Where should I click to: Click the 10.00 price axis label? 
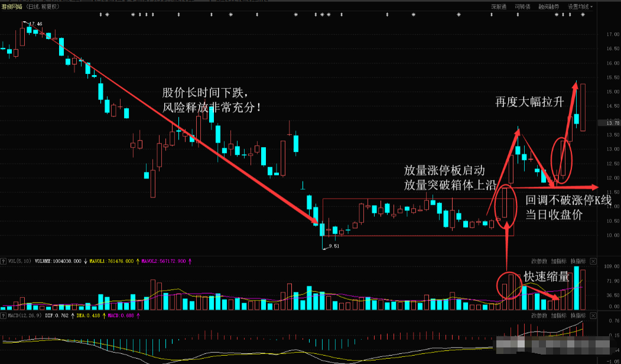[x=613, y=235]
